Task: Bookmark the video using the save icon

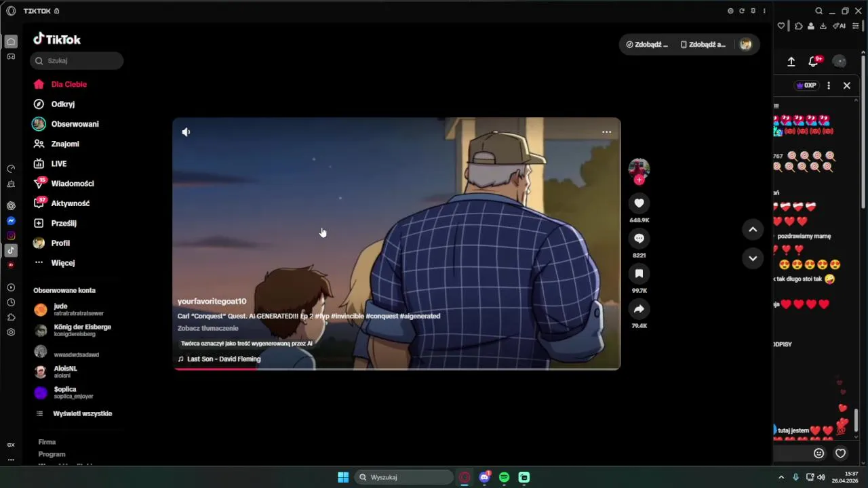Action: pos(639,273)
